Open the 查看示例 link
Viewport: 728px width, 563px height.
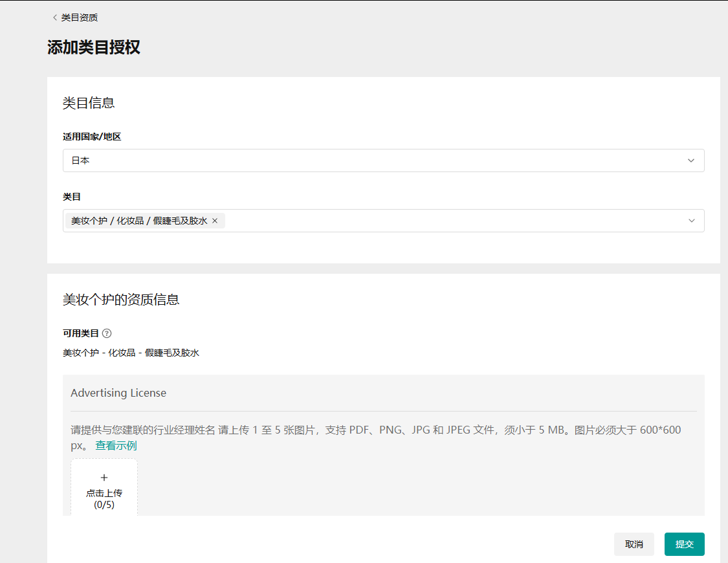click(116, 445)
